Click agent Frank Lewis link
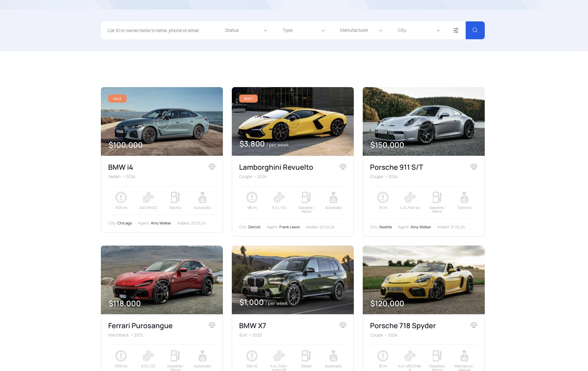Screen dimensions: 588x371 click(x=289, y=227)
